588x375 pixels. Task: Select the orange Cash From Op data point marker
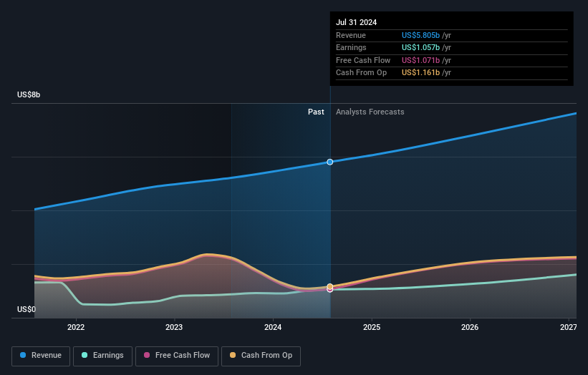[x=330, y=286]
